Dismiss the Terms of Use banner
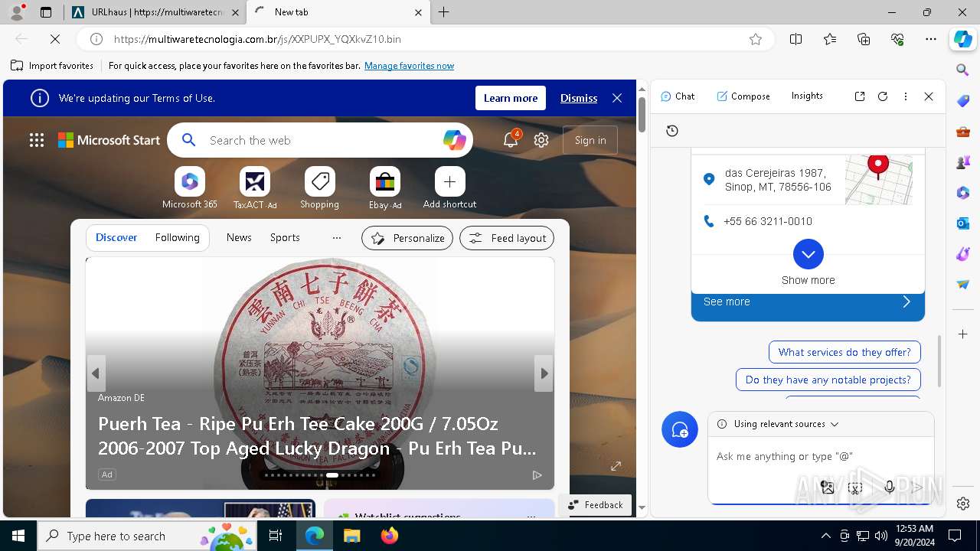The height and width of the screenshot is (551, 980). click(579, 98)
